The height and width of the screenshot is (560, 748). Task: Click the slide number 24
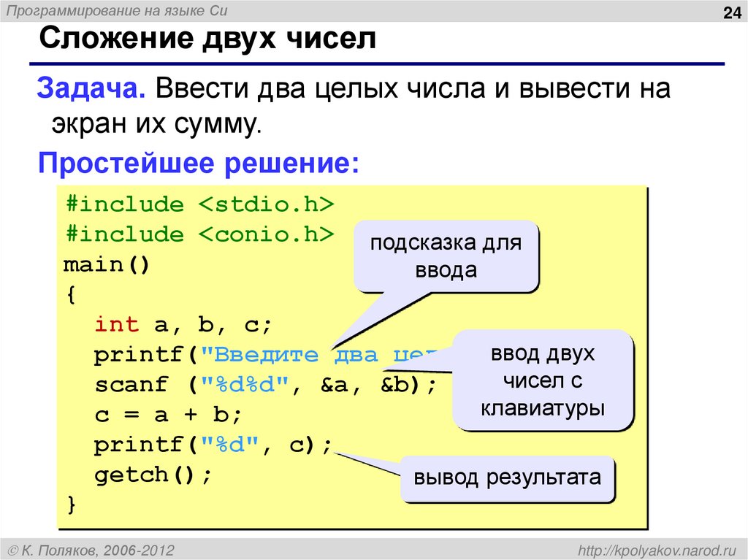tap(732, 12)
